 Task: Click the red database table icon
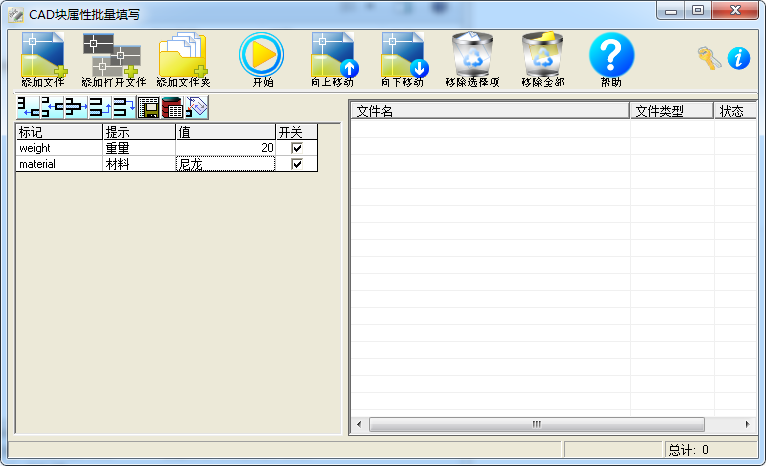pos(172,108)
